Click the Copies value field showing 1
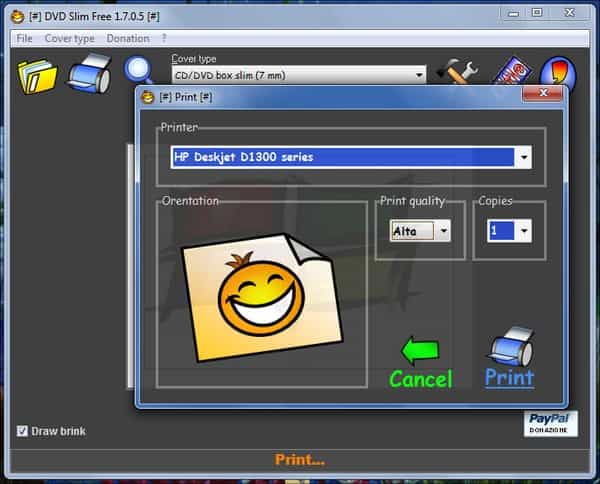This screenshot has width=600, height=484. point(501,231)
